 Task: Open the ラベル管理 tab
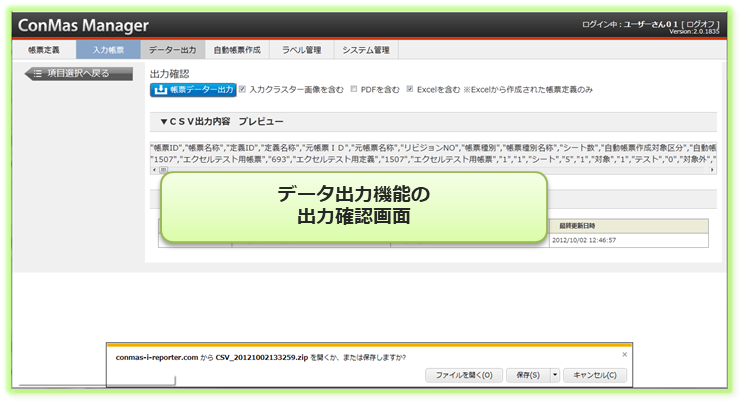click(x=302, y=49)
